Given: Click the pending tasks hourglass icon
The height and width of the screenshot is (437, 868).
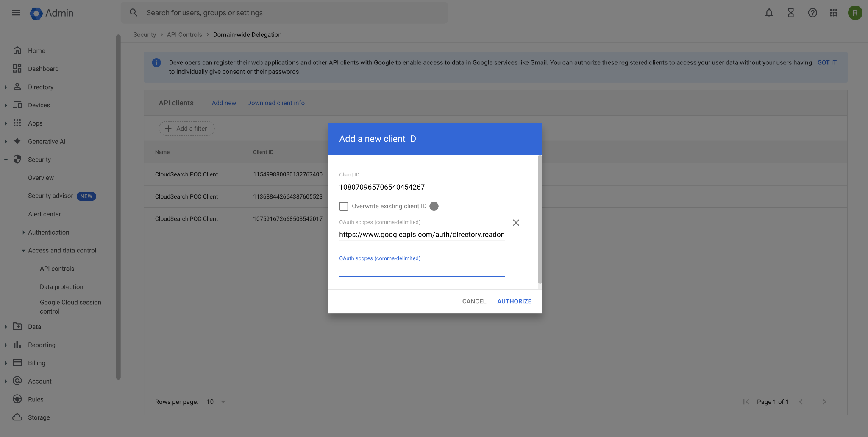Looking at the screenshot, I should pos(790,13).
